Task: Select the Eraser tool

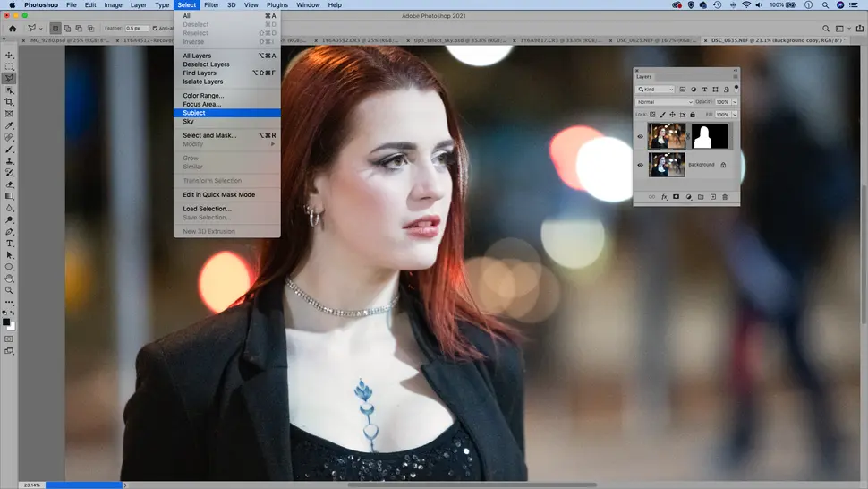Action: pyautogui.click(x=10, y=184)
